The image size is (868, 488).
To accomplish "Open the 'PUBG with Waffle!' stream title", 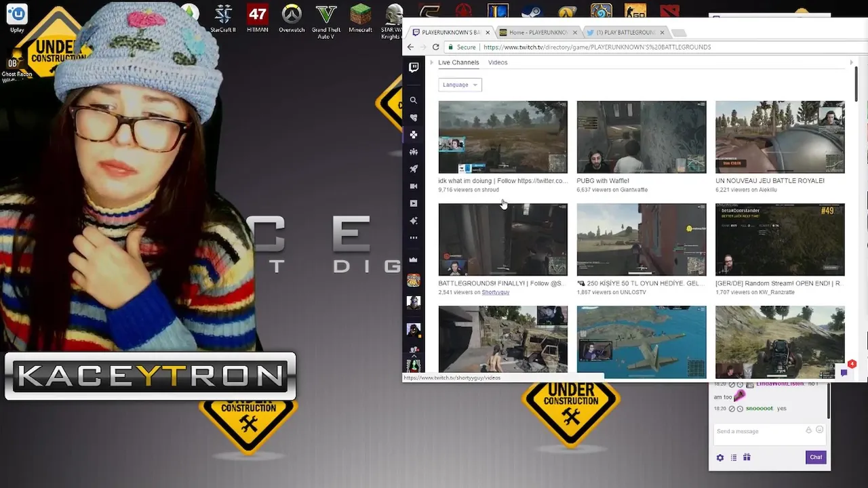I will click(603, 181).
